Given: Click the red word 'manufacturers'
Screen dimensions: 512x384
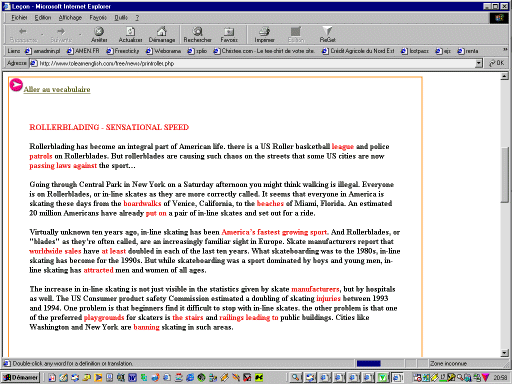Looking at the screenshot, I should [x=315, y=289].
